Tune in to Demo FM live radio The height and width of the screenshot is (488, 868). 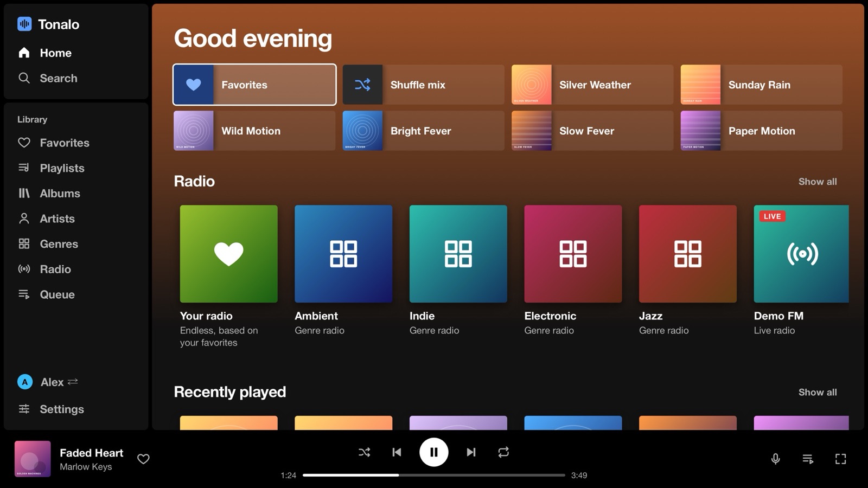tap(801, 254)
